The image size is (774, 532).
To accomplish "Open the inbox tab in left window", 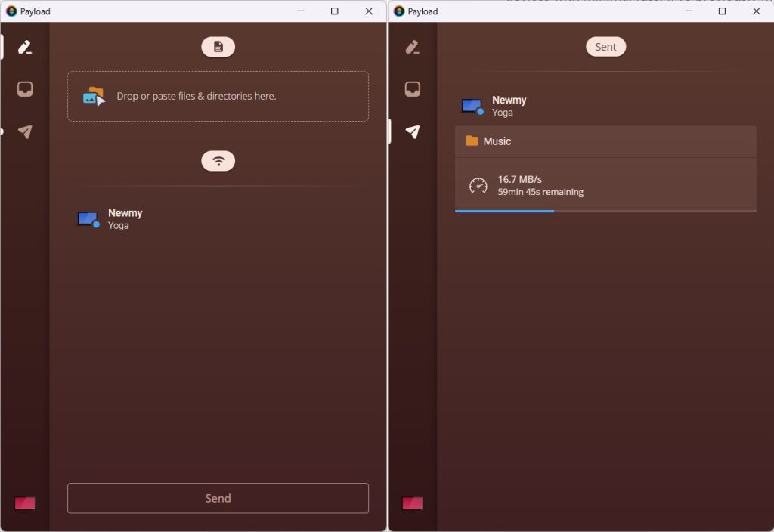I will pyautogui.click(x=25, y=89).
